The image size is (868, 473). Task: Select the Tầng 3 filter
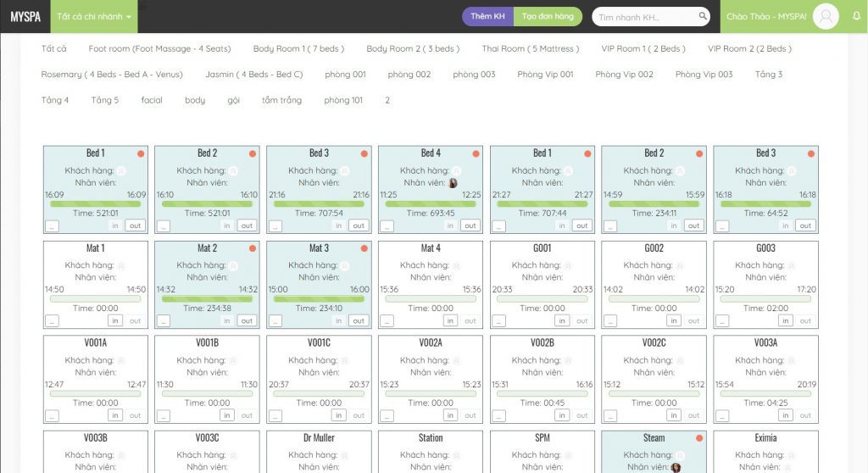click(768, 75)
